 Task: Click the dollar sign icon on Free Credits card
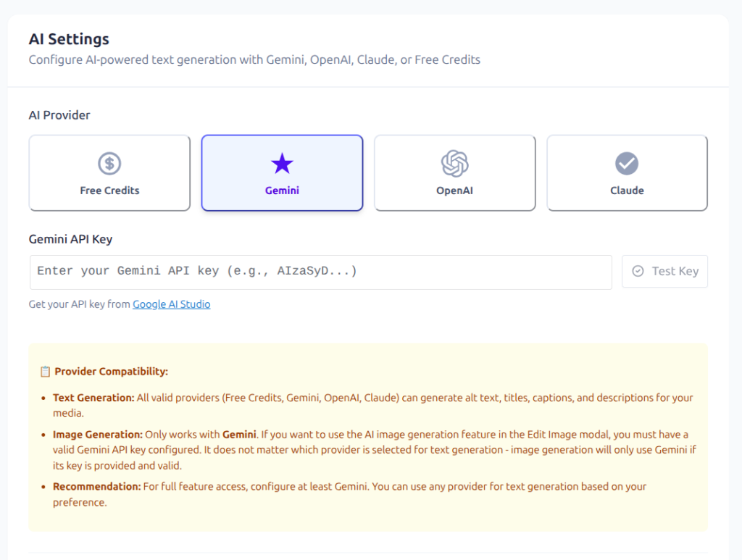pyautogui.click(x=109, y=162)
